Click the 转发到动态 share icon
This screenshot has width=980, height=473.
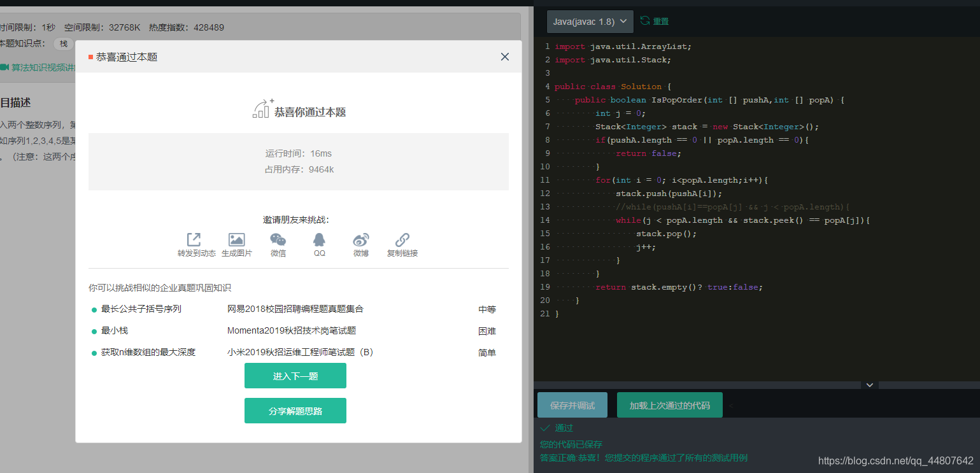tap(194, 240)
